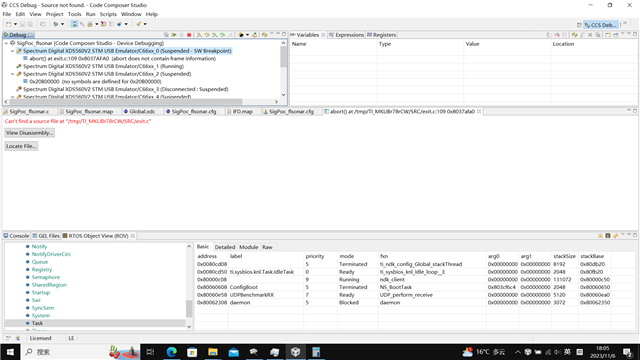Open Microsoft Edge from the taskbar
This screenshot has width=640, height=360.
171,352
